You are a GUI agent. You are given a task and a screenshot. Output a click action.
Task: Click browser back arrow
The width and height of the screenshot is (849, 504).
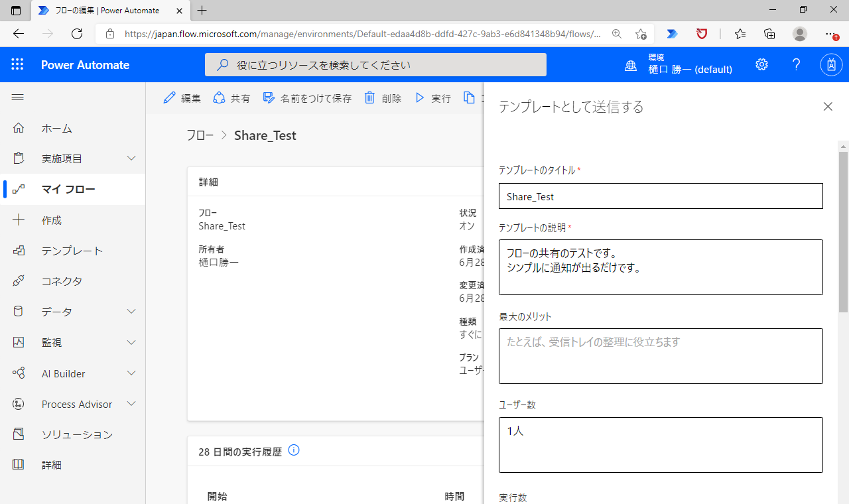[x=19, y=34]
